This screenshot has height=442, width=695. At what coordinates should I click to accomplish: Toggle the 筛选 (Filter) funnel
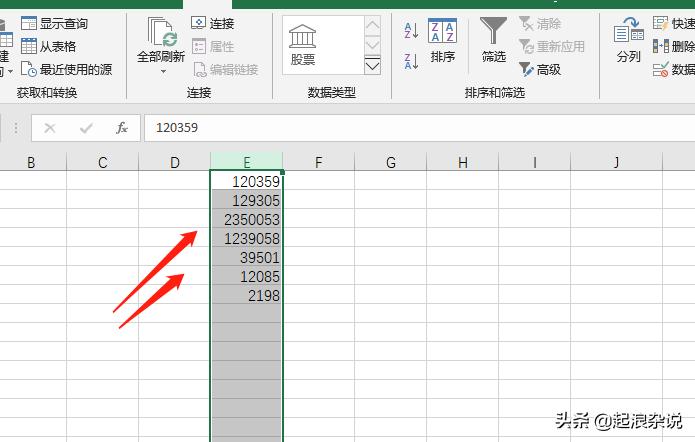pyautogui.click(x=493, y=40)
